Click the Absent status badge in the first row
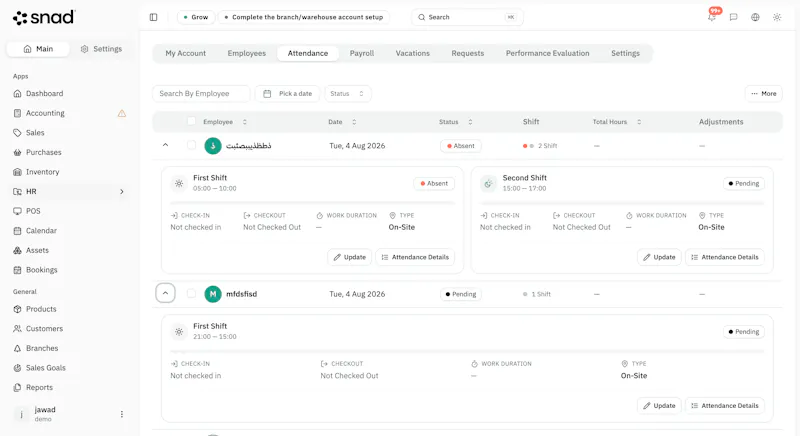This screenshot has width=800, height=436. 461,146
